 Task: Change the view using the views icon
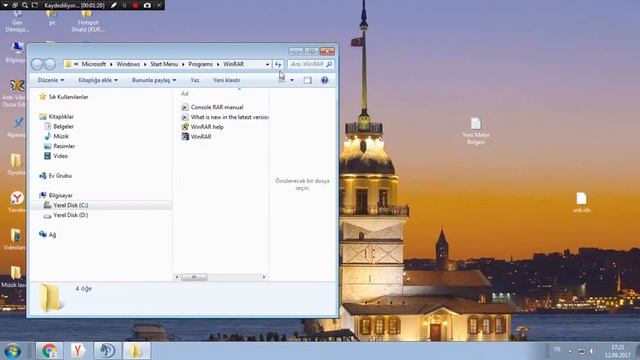282,80
